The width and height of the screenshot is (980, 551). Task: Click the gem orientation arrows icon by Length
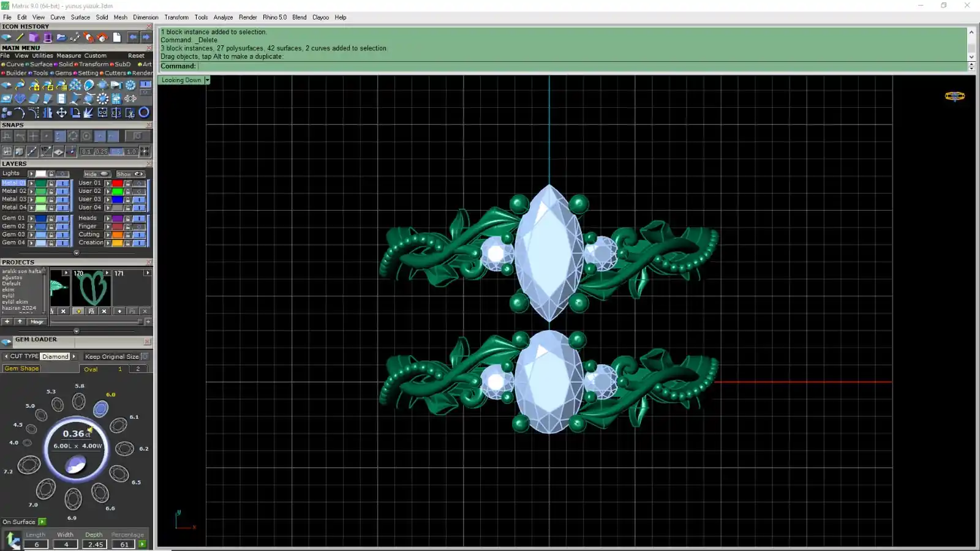click(12, 540)
